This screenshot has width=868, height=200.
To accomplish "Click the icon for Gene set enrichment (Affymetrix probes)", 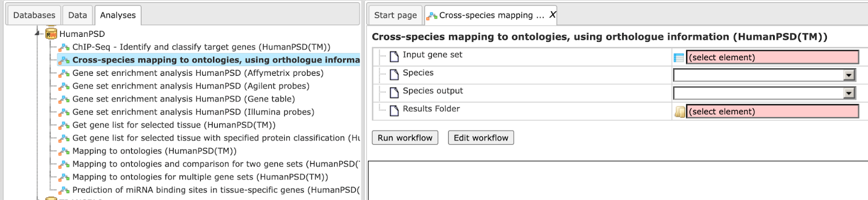I will point(64,73).
